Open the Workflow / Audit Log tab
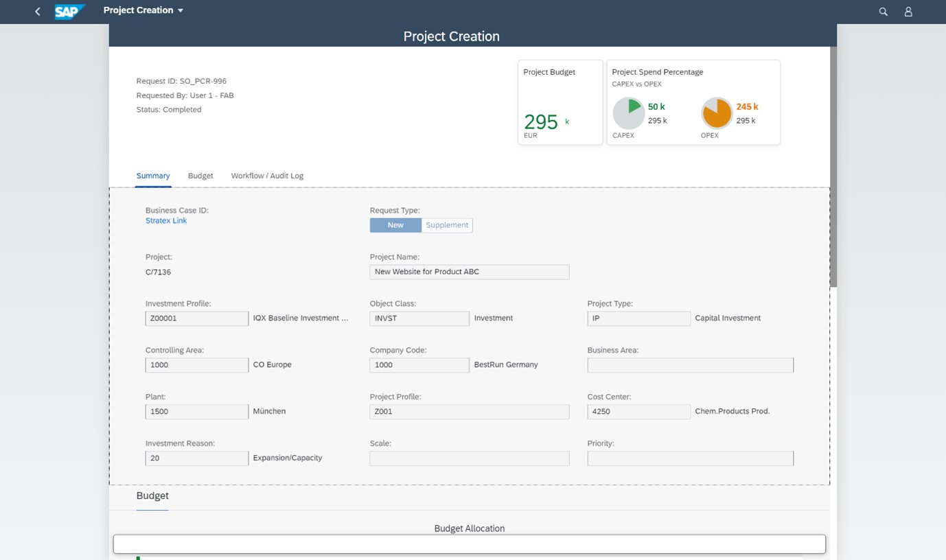The height and width of the screenshot is (560, 946). pos(267,176)
